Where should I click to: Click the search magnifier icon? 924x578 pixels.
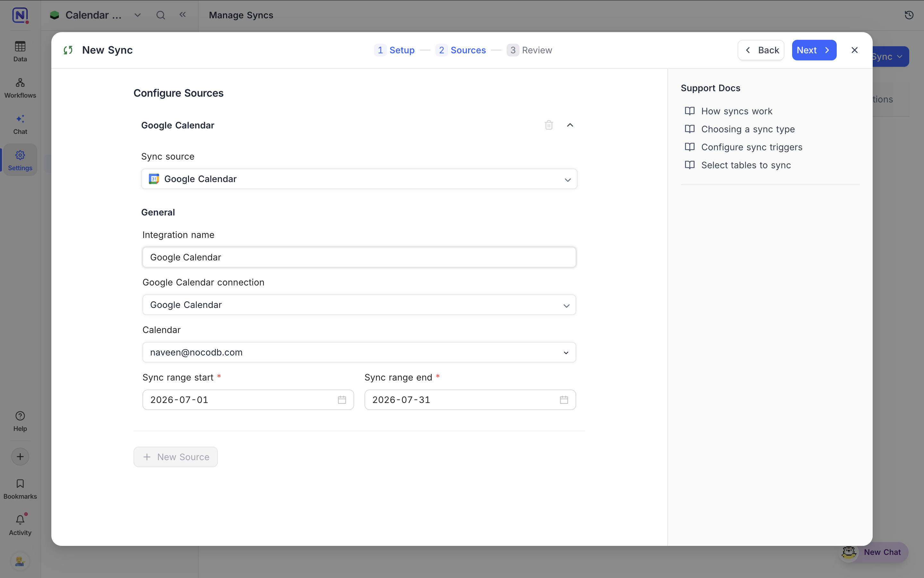(x=161, y=15)
